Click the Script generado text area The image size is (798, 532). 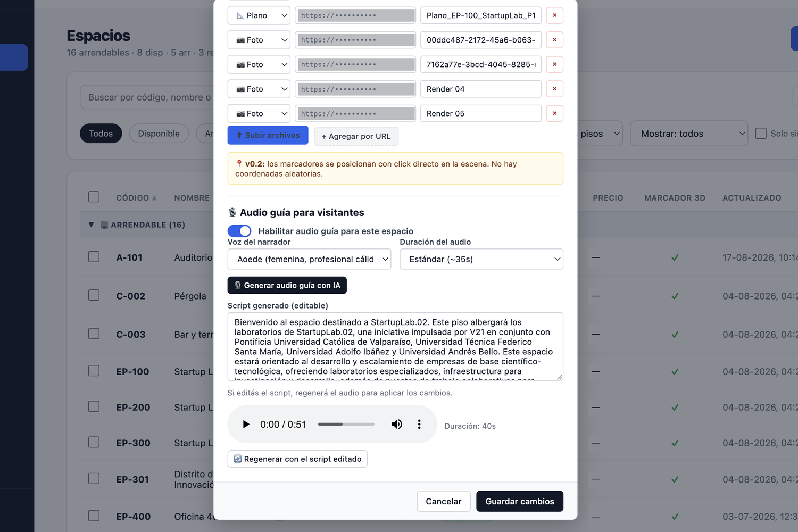(395, 346)
